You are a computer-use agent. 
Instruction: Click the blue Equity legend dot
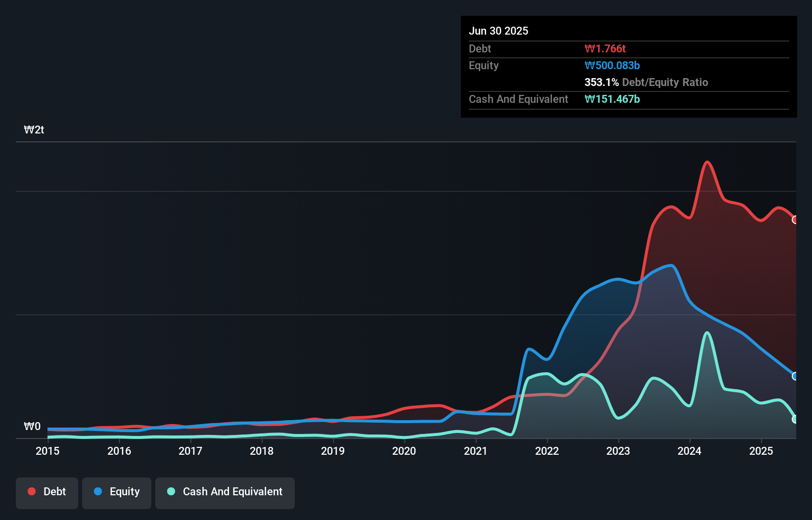(x=98, y=491)
